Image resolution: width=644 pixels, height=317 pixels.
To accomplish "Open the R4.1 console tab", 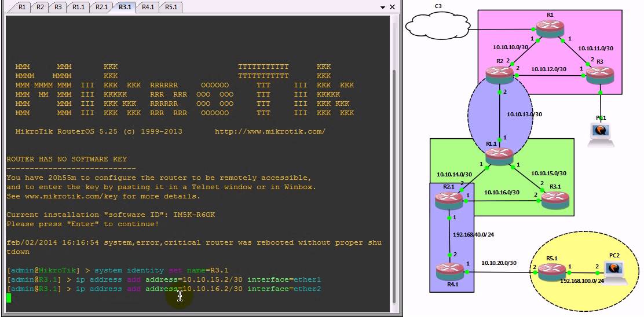I will (x=148, y=7).
